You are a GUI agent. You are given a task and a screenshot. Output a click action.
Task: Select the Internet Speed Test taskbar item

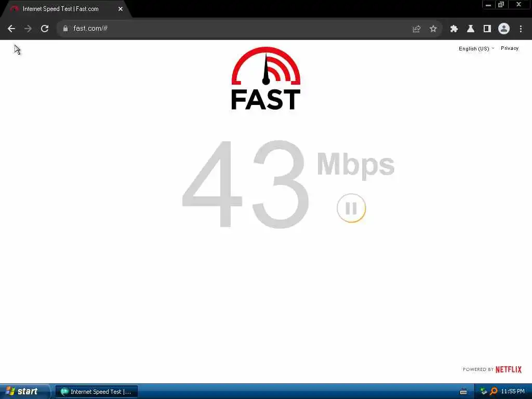(x=96, y=392)
